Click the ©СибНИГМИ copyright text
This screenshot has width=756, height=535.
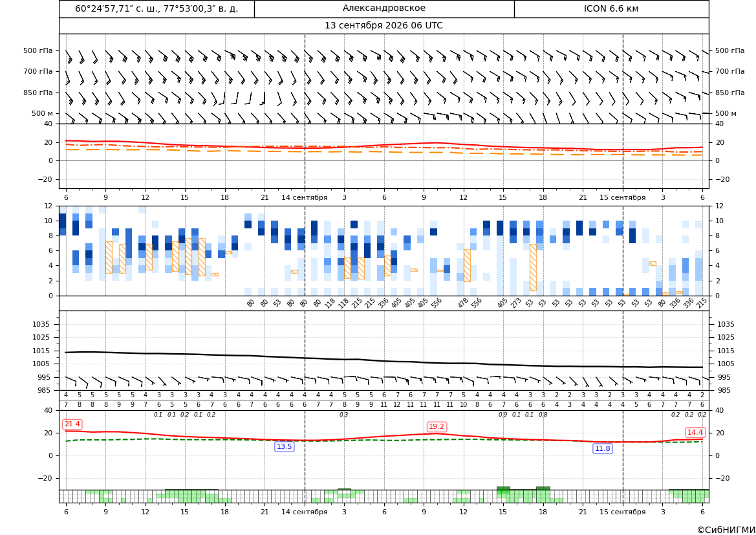[726, 530]
